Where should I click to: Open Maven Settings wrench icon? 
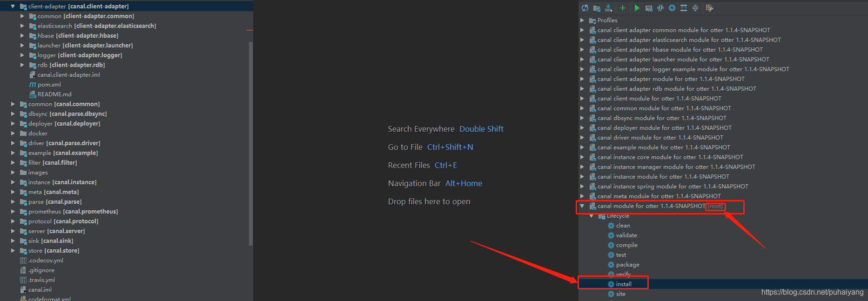click(709, 8)
